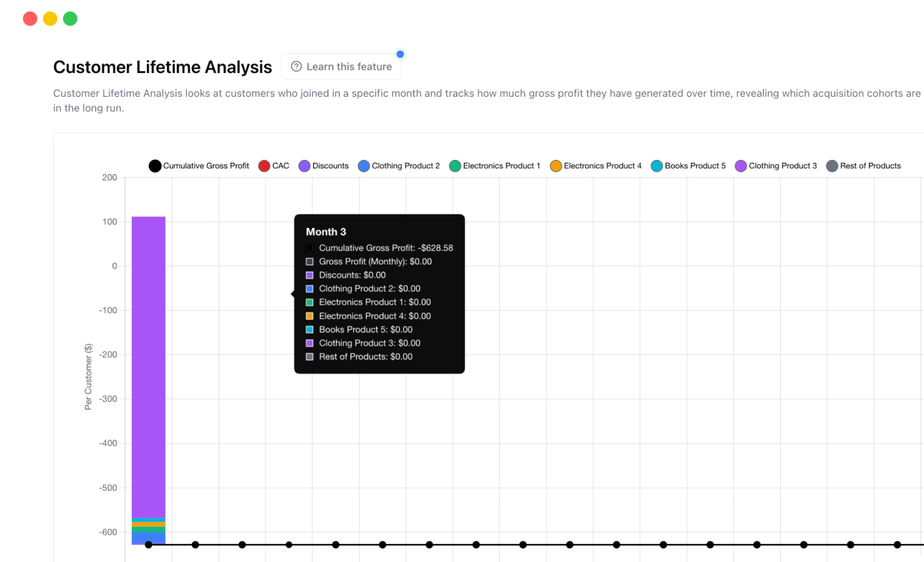This screenshot has height=562, width=924.
Task: Hide the Cumulative Gross Profit series
Action: (154, 166)
